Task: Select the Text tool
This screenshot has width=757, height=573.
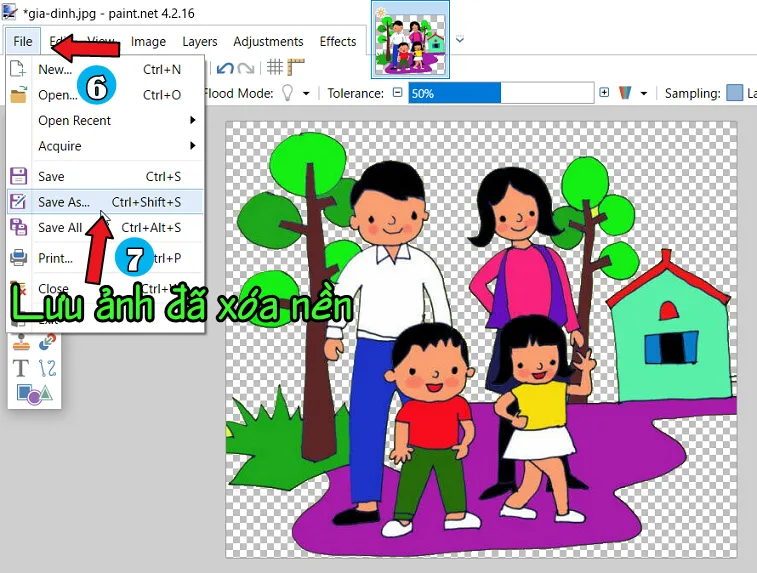Action: point(21,368)
